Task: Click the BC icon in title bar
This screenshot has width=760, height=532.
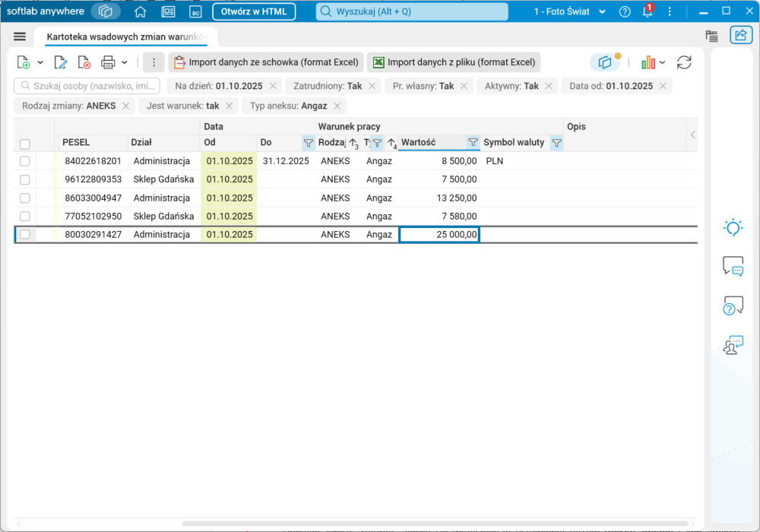Action: coord(195,12)
